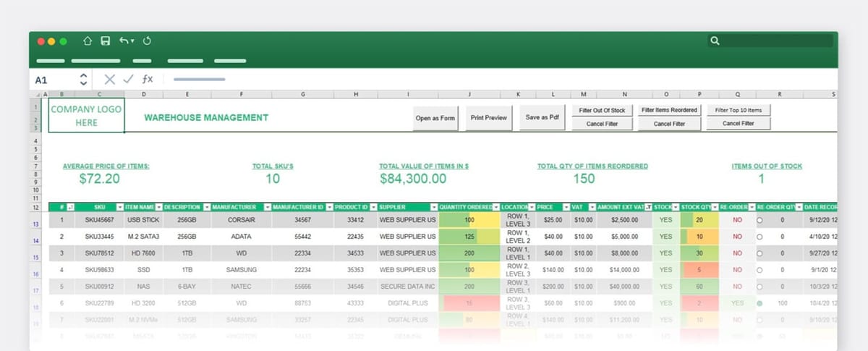Open the Name Box up-down stepper
Viewport: 868px width, 351px height.
coord(83,80)
